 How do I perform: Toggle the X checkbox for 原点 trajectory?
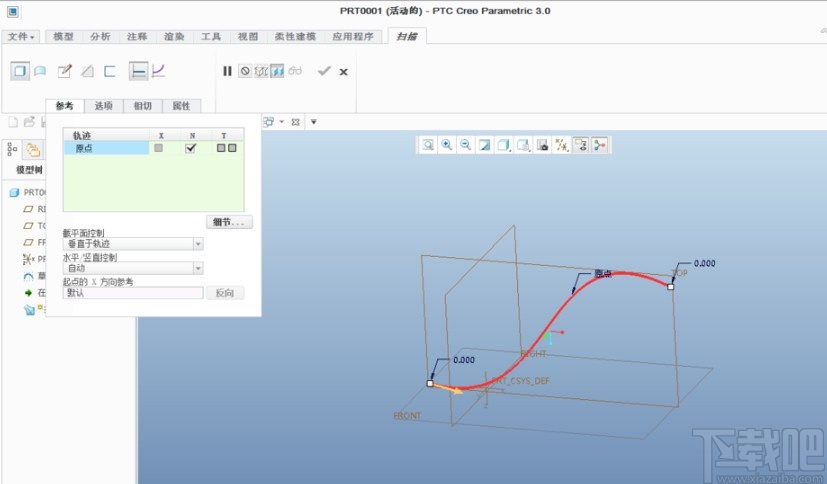pyautogui.click(x=158, y=148)
